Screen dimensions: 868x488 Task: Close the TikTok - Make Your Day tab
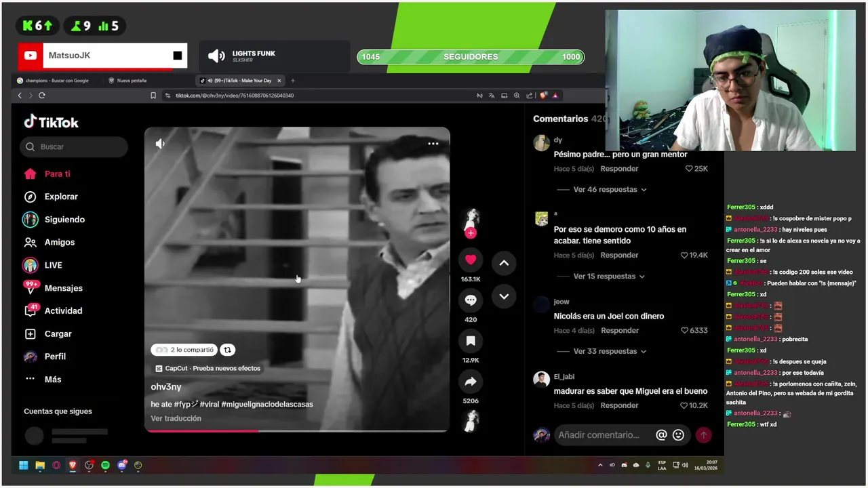pos(279,81)
